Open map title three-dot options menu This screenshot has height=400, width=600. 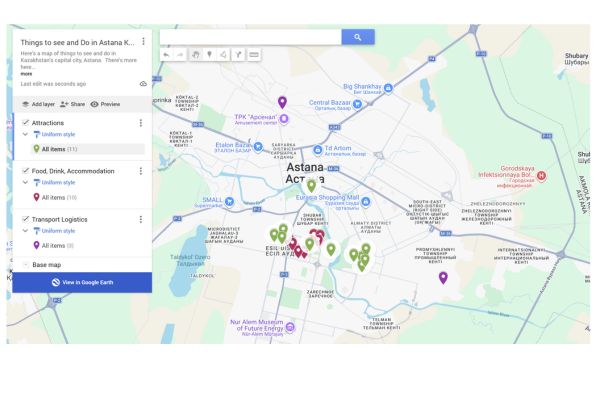(143, 41)
